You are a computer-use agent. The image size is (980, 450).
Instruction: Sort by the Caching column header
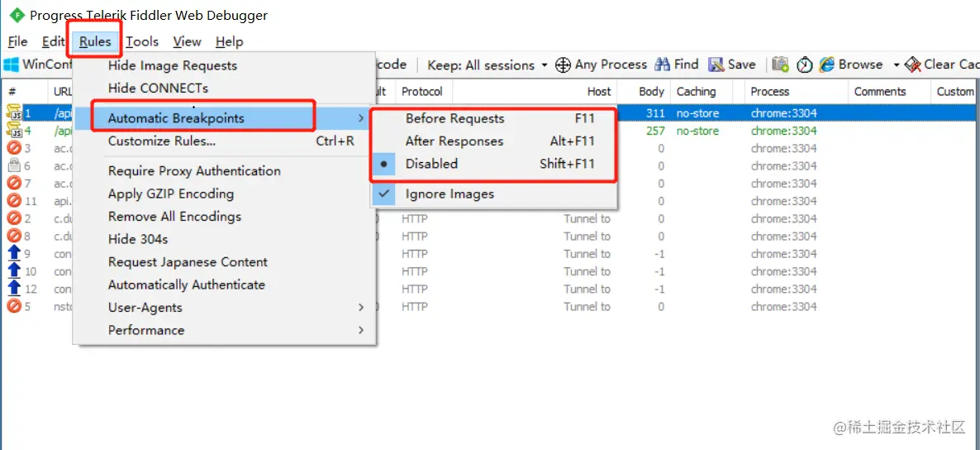tap(702, 91)
